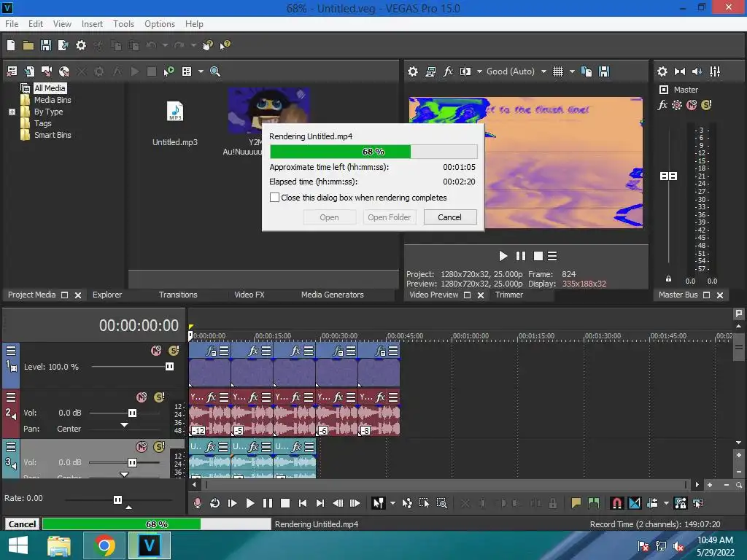Open the Overlays dropdown arrow in preview
The height and width of the screenshot is (560, 747).
coord(572,71)
